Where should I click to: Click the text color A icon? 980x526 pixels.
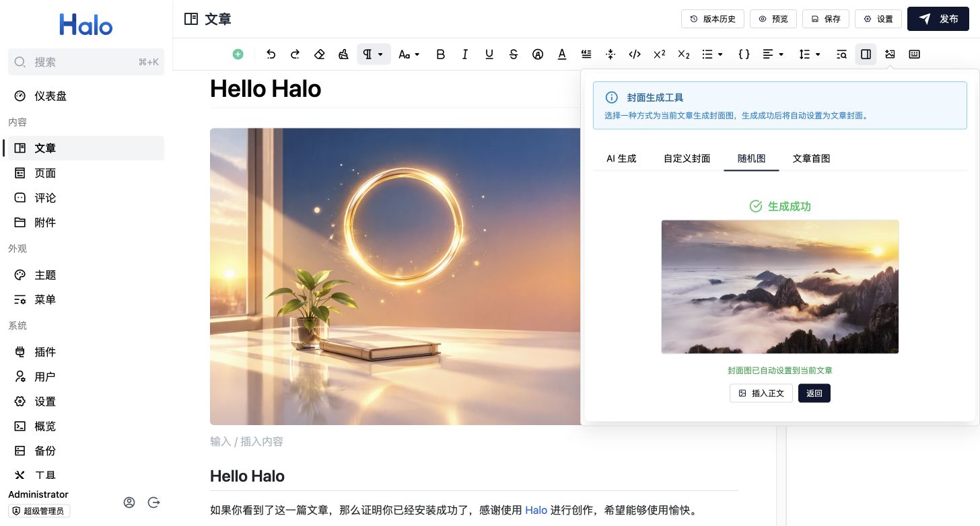(562, 54)
